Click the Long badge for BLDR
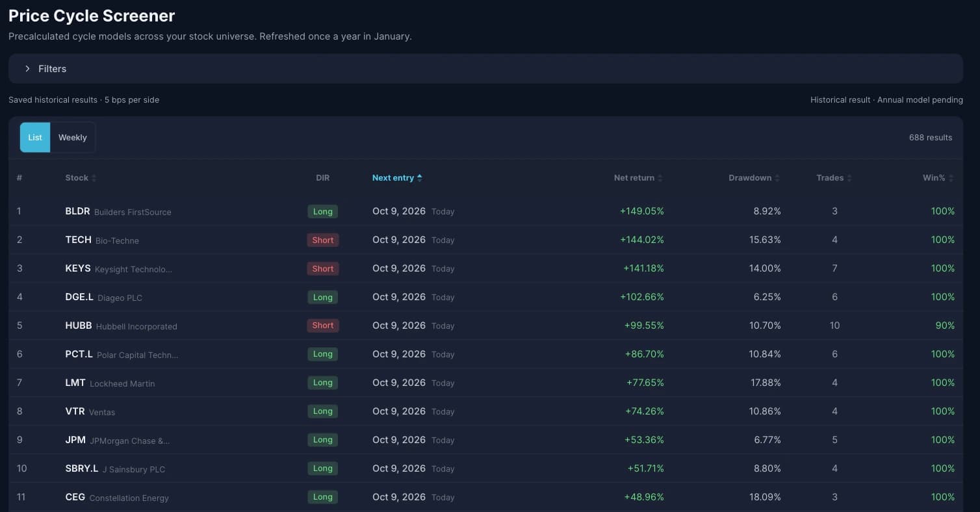The width and height of the screenshot is (980, 512). coord(323,211)
